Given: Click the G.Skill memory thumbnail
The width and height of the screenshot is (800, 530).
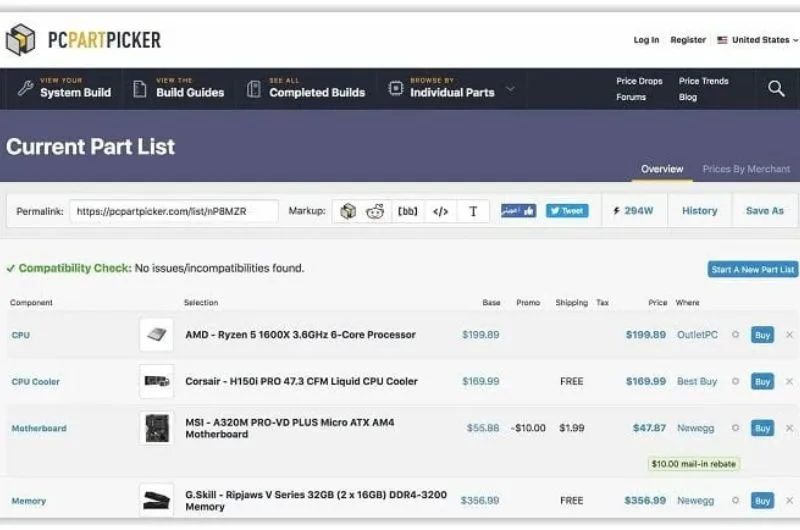Looking at the screenshot, I should tap(156, 500).
